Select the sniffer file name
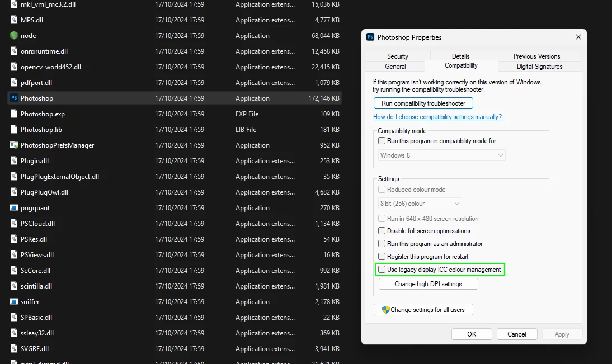Image resolution: width=612 pixels, height=364 pixels. [x=30, y=301]
